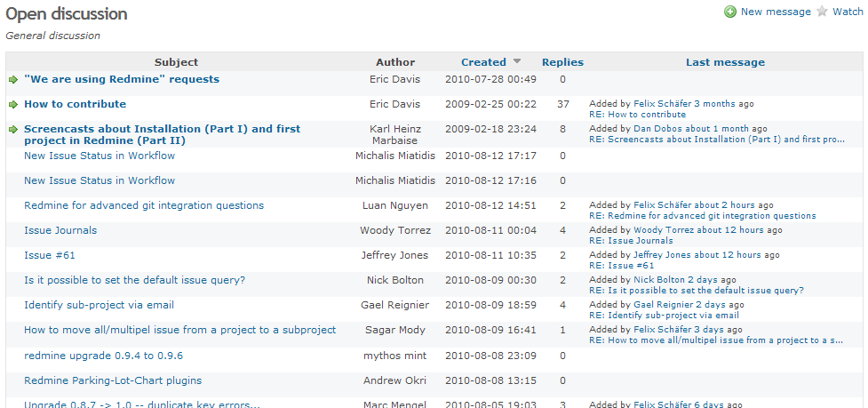Open RE: How to move all/multipel issue message

(x=716, y=340)
